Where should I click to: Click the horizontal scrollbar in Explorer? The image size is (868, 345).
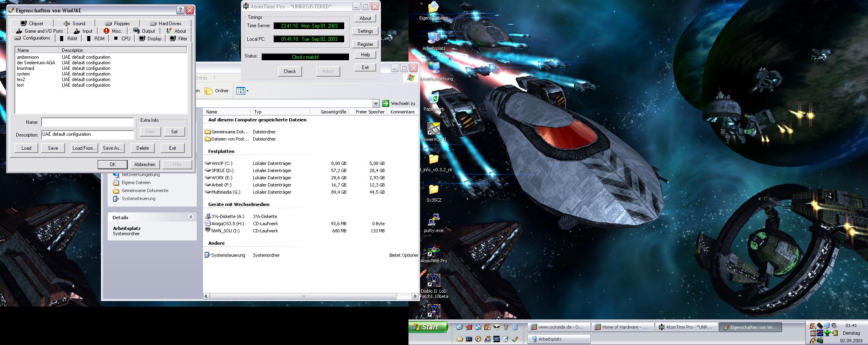303,296
